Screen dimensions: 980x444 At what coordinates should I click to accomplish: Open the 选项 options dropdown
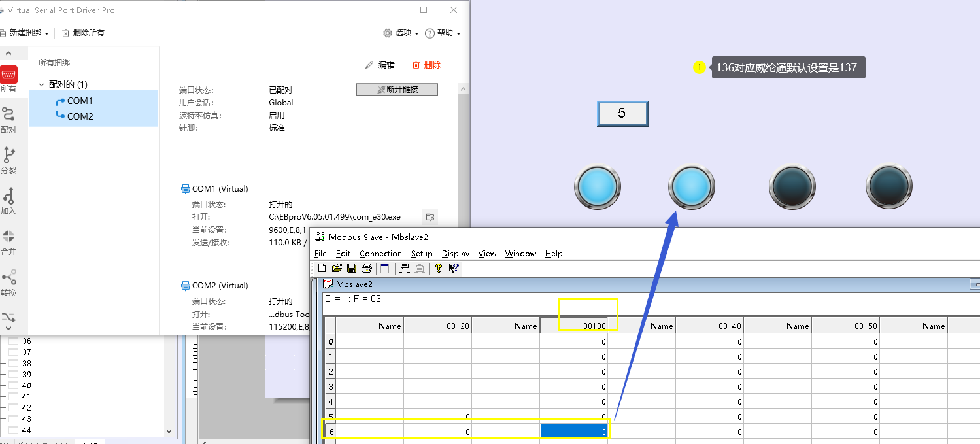coord(399,33)
